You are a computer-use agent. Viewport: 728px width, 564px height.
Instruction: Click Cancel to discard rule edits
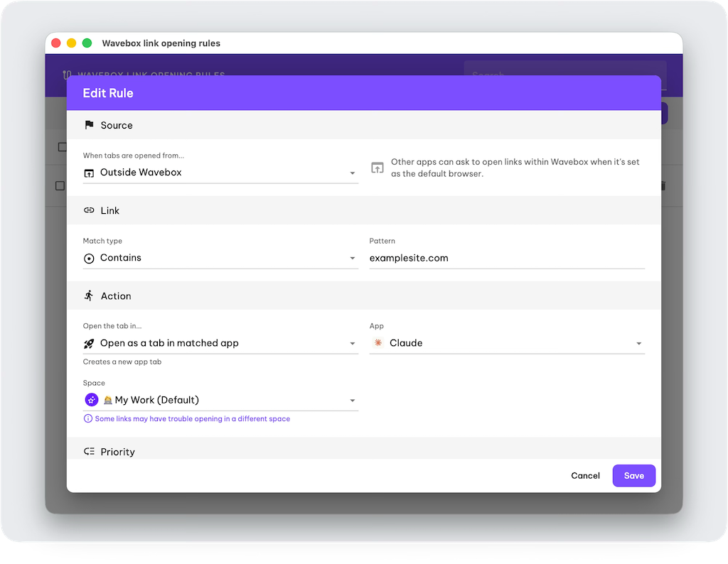(585, 476)
